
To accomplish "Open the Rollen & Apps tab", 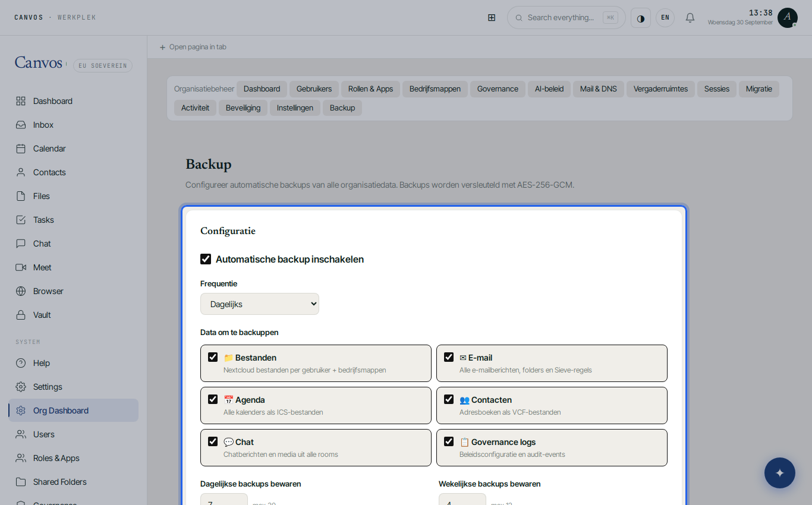I will pyautogui.click(x=370, y=89).
